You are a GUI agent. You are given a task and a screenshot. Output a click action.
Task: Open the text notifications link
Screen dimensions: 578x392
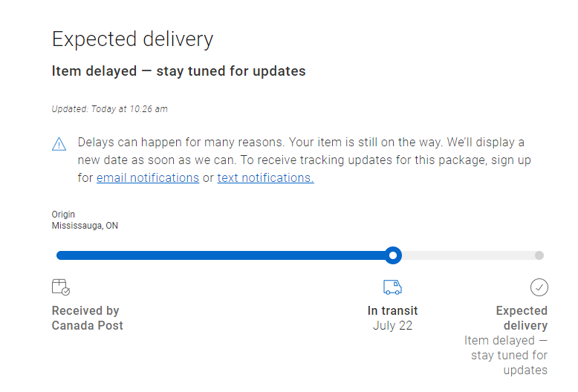point(265,178)
